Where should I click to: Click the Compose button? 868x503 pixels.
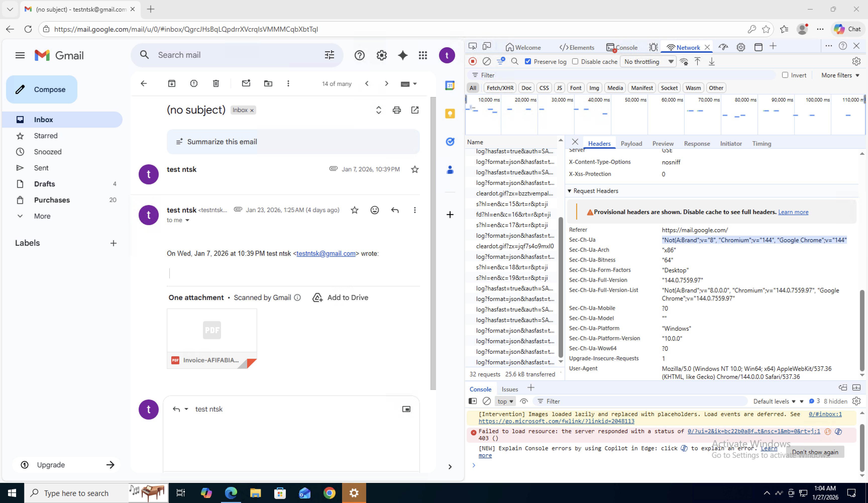(42, 90)
